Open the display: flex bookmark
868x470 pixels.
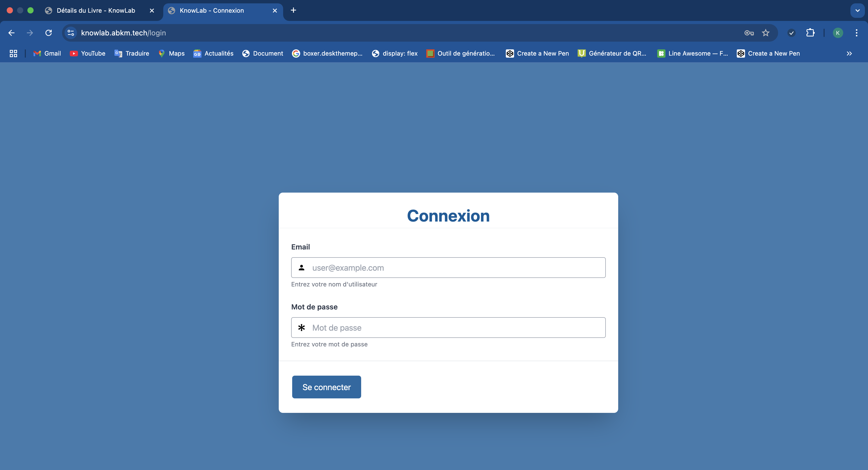pos(394,53)
